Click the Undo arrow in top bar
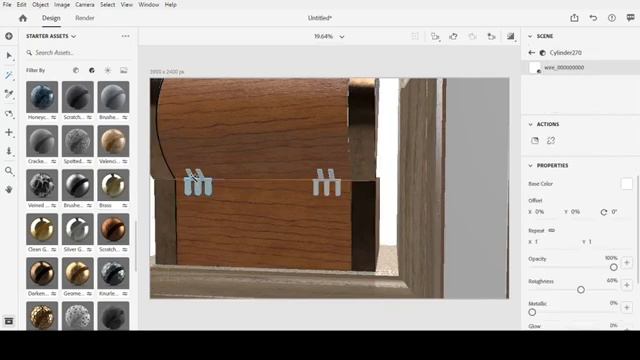 [x=593, y=18]
